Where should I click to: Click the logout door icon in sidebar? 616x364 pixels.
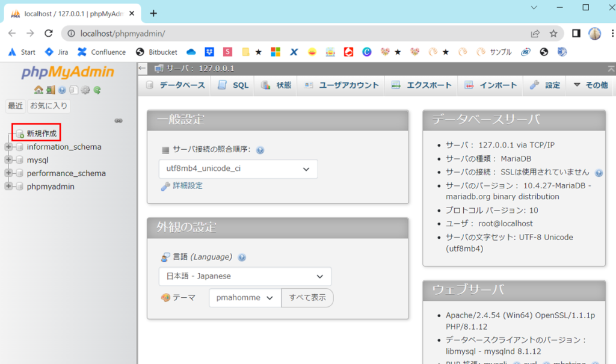point(51,90)
